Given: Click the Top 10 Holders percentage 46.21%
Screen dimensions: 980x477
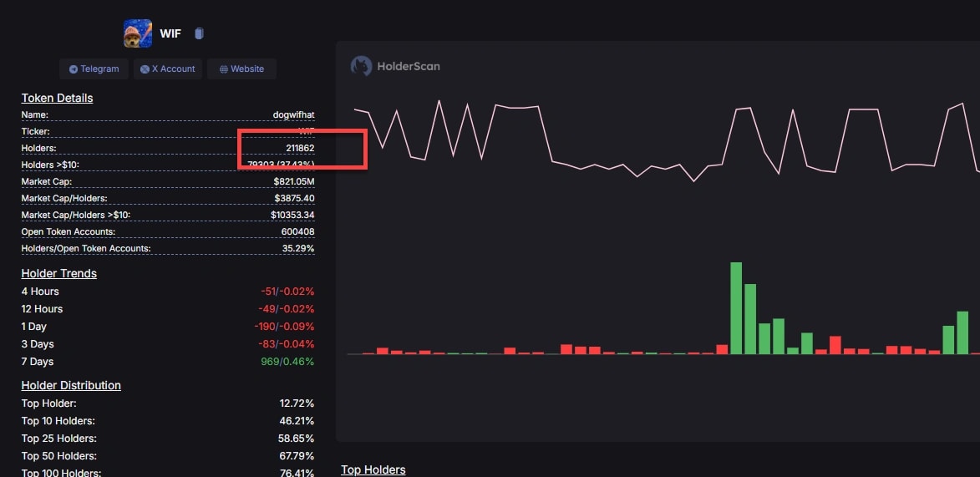Looking at the screenshot, I should click(297, 421).
